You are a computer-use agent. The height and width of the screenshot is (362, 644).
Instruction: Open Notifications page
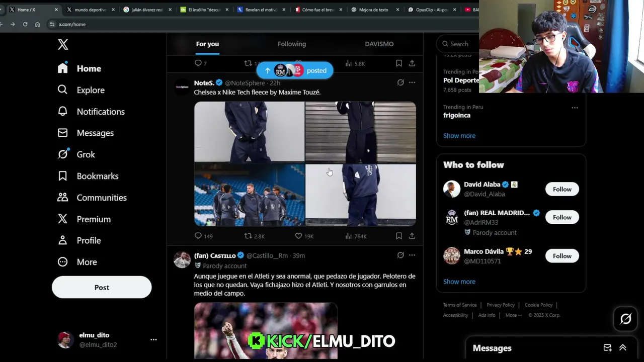pos(91,112)
